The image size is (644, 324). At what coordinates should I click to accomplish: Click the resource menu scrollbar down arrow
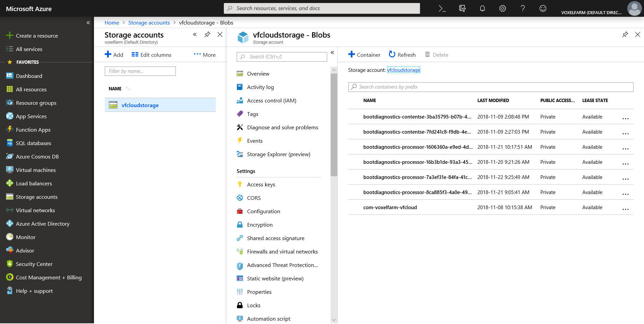pyautogui.click(x=334, y=320)
